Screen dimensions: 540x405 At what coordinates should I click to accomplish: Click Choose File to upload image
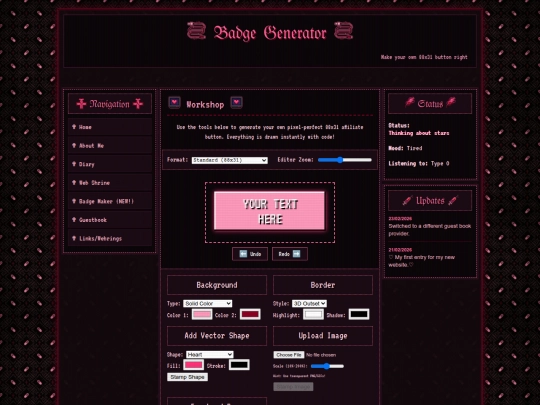289,355
